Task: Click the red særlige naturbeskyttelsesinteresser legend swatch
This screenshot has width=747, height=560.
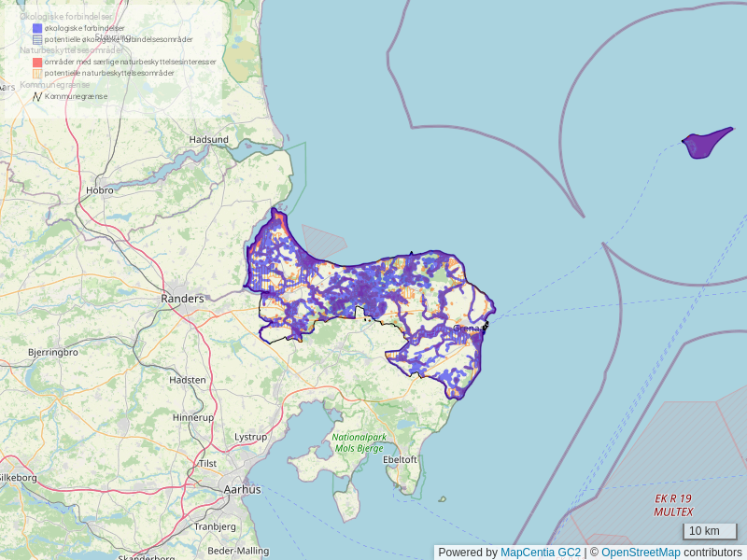Action: coord(37,62)
